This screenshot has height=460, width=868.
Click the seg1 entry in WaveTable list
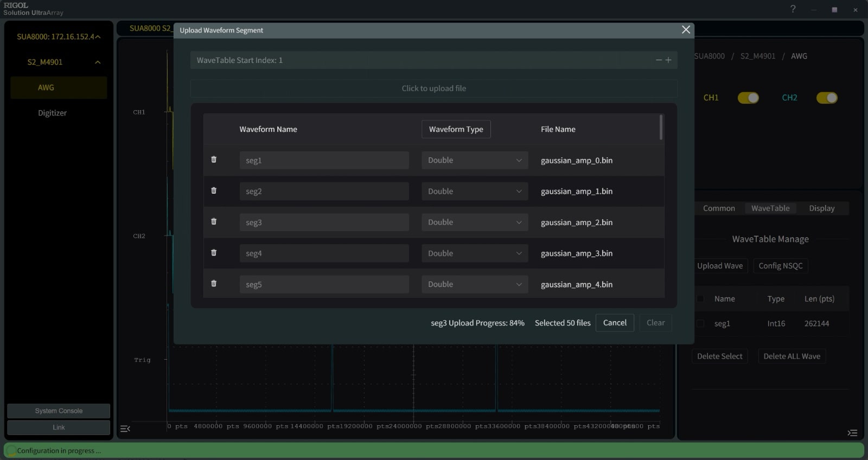click(x=722, y=323)
